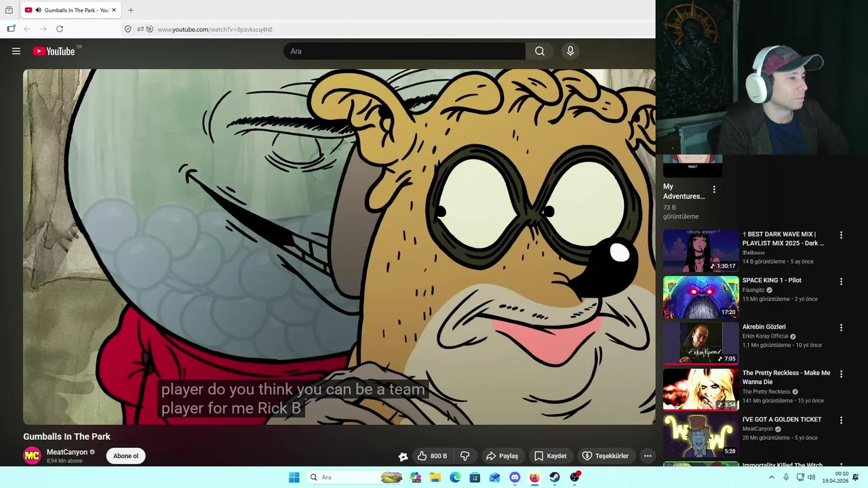Select the 'Gumballs In The Park' video title

(66, 436)
